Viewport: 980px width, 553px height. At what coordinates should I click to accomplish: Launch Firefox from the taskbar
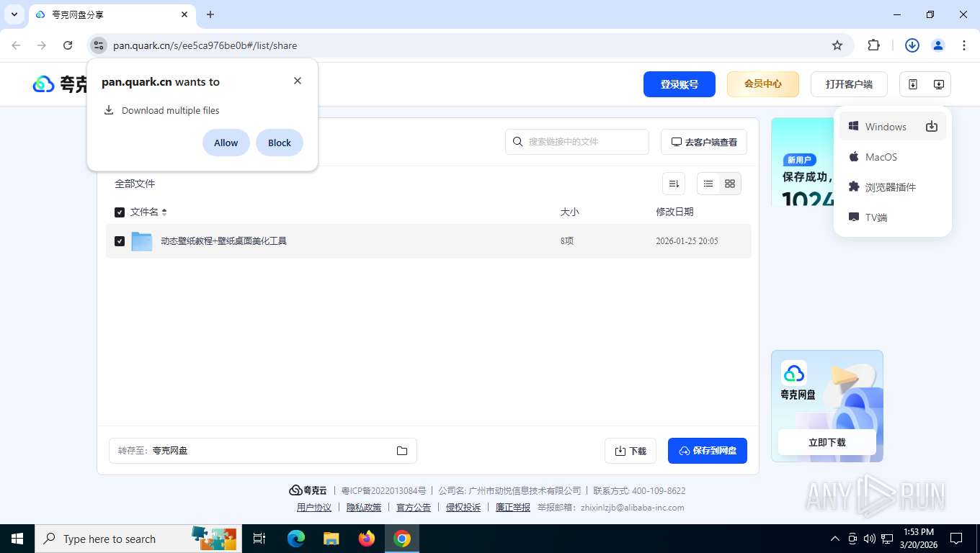coord(367,539)
